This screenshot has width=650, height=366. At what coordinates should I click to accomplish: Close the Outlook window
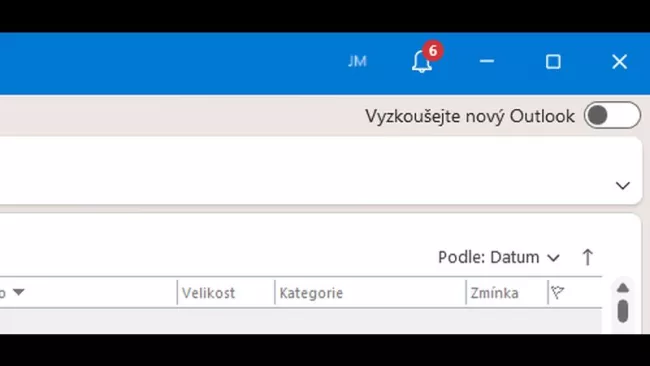click(619, 62)
